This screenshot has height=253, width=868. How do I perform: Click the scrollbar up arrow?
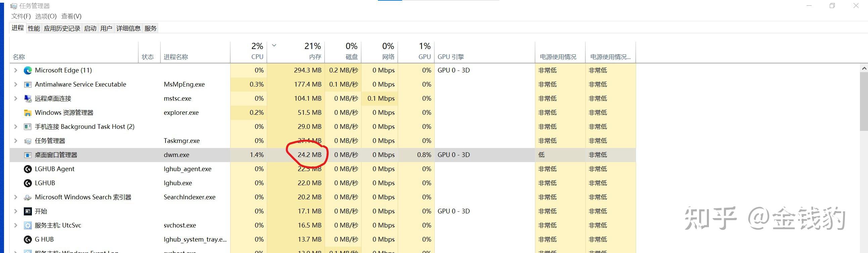click(864, 68)
